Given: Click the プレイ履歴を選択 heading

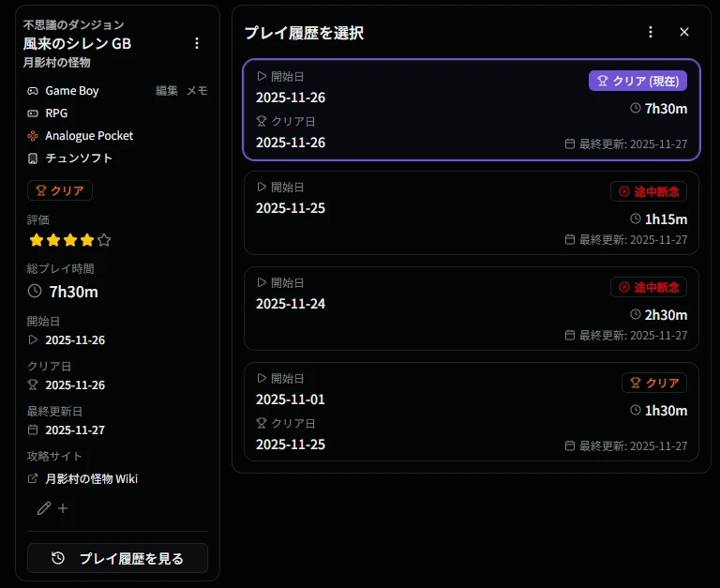Looking at the screenshot, I should 304,33.
